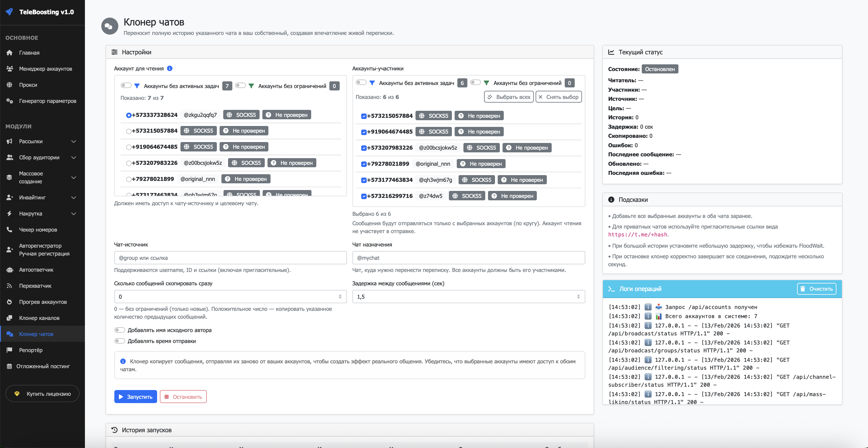Enable Добавлять имя исходного автора toggle

point(119,330)
